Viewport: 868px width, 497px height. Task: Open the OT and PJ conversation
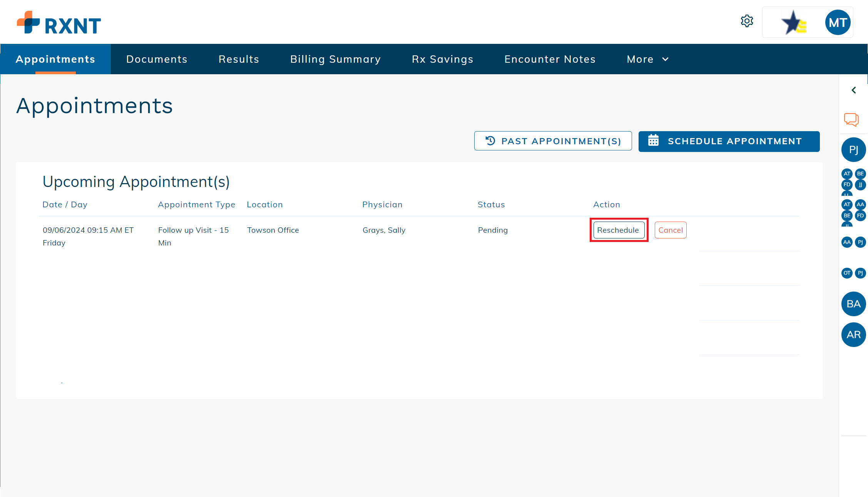[853, 273]
